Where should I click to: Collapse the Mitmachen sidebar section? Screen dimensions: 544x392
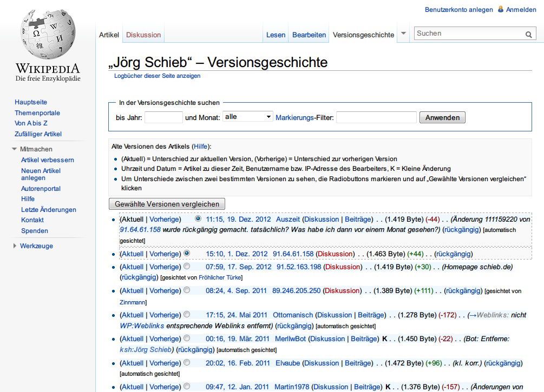click(14, 149)
